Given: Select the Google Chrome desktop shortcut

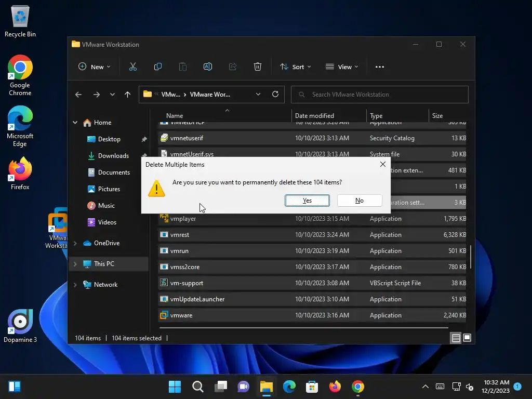Looking at the screenshot, I should point(20,75).
